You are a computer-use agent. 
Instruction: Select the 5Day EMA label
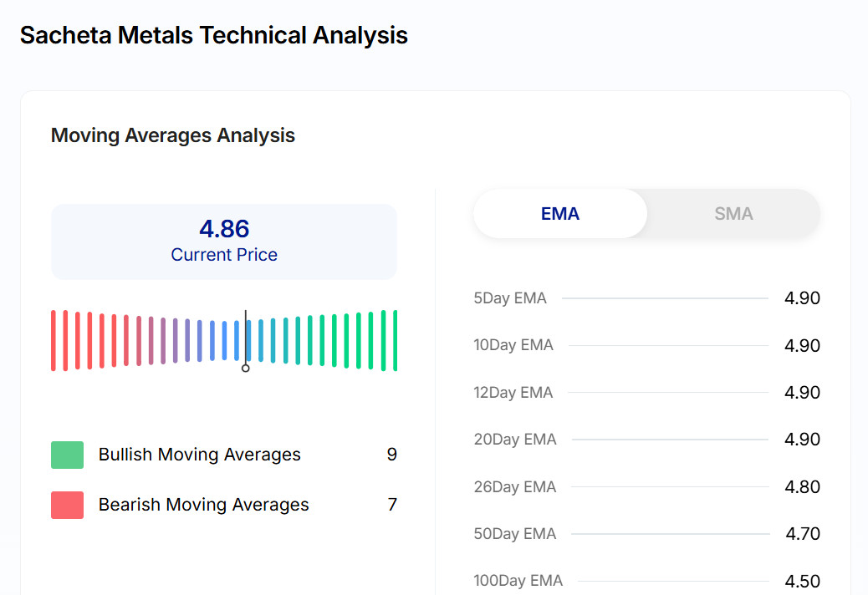pyautogui.click(x=510, y=298)
